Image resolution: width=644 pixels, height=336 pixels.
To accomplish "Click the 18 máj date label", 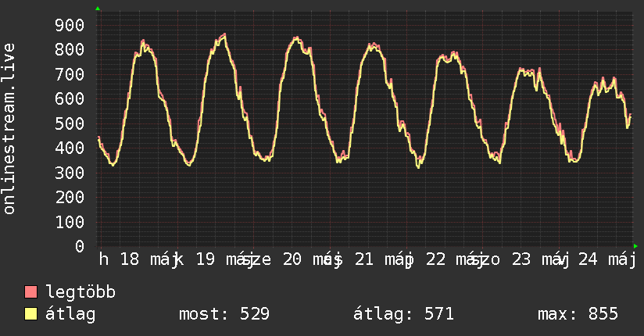I will click(149, 260).
